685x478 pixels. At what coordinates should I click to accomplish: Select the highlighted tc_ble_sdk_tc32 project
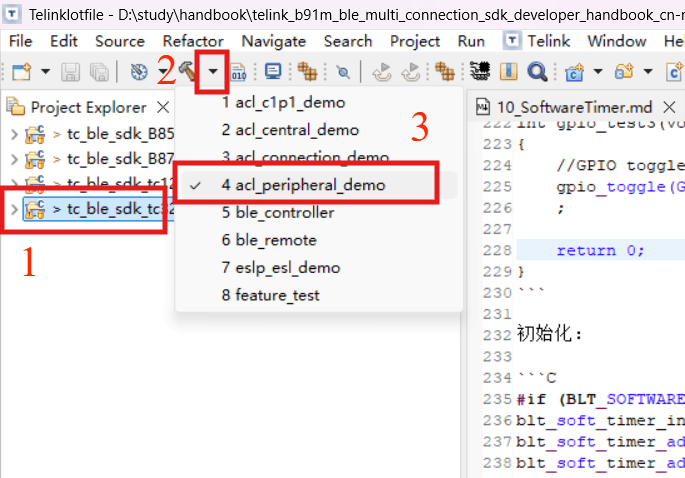tap(121, 209)
